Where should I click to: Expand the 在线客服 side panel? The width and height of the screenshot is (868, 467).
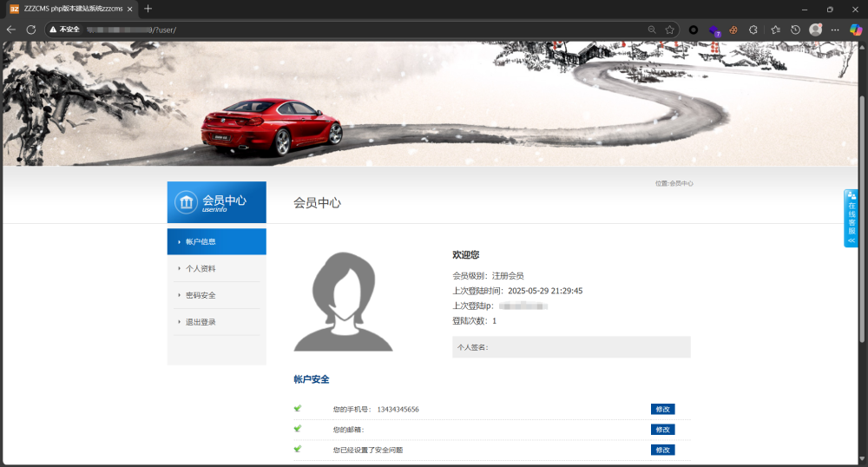tap(852, 218)
